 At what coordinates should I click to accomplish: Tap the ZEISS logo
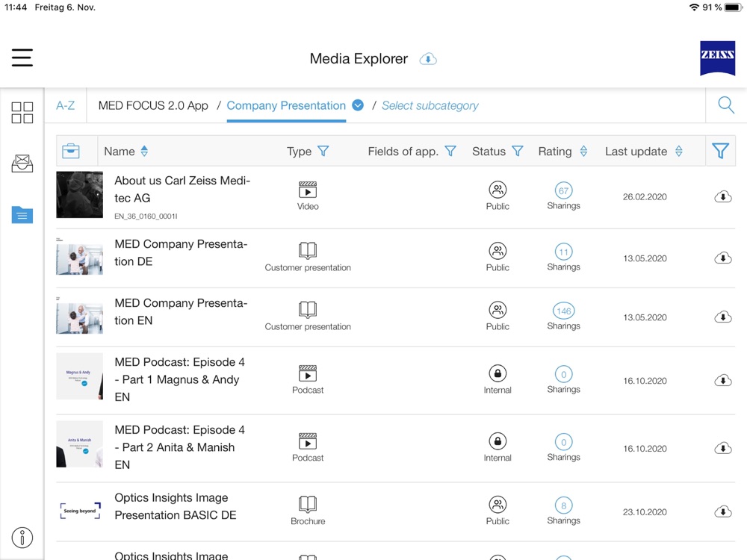(717, 58)
